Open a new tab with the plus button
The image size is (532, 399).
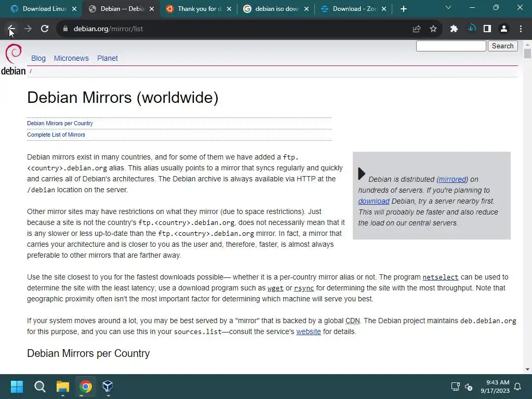[x=403, y=9]
